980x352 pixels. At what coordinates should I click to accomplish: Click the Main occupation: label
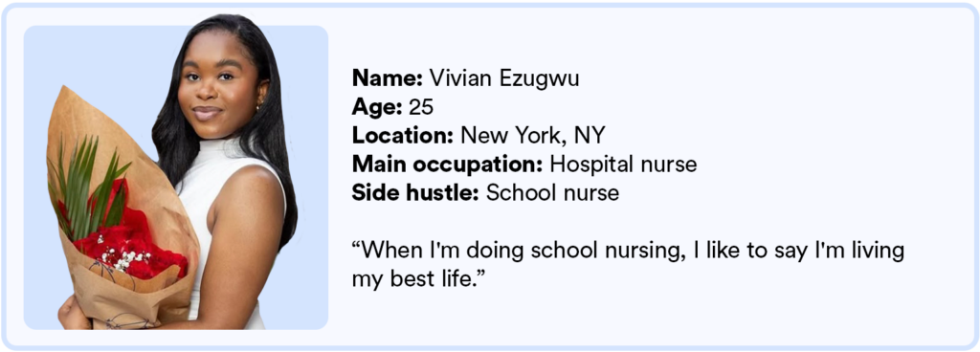448,165
